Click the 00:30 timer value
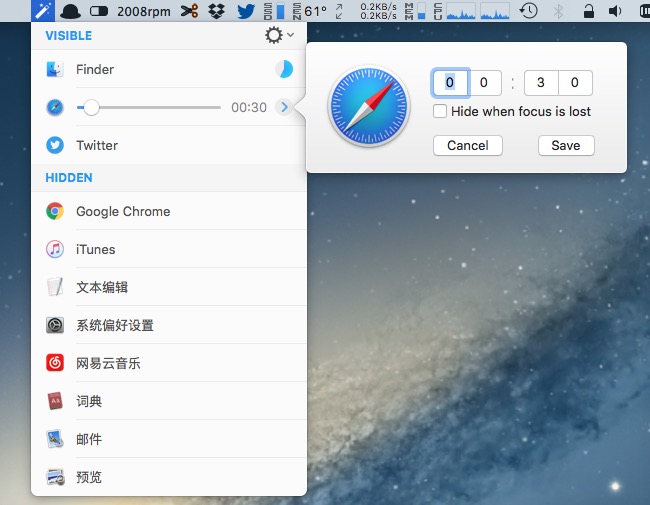This screenshot has height=505, width=650. [x=249, y=107]
